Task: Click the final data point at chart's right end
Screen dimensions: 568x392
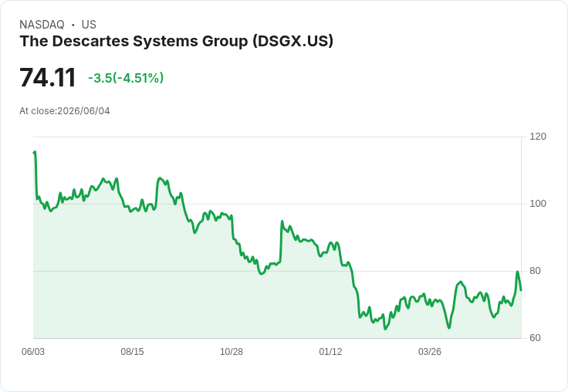Action: pyautogui.click(x=521, y=290)
